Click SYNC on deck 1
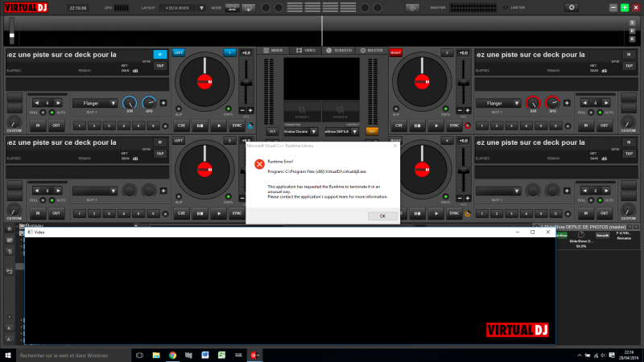 click(x=237, y=125)
